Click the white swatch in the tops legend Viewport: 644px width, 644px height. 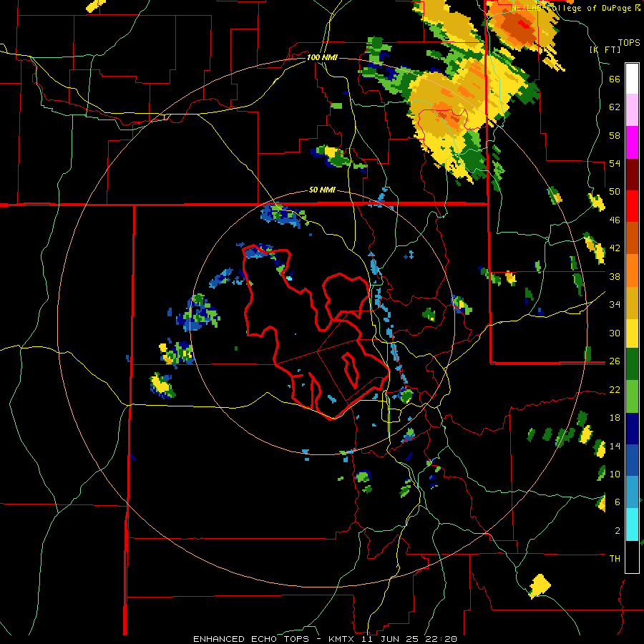[632, 79]
